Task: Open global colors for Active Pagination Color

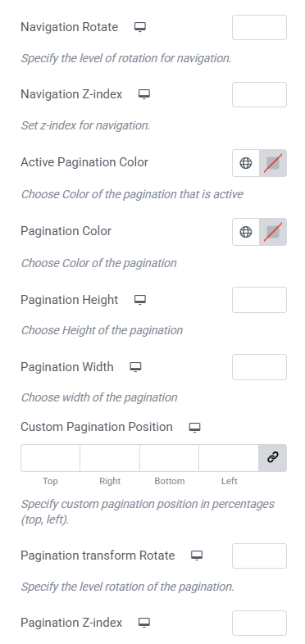Action: point(246,163)
